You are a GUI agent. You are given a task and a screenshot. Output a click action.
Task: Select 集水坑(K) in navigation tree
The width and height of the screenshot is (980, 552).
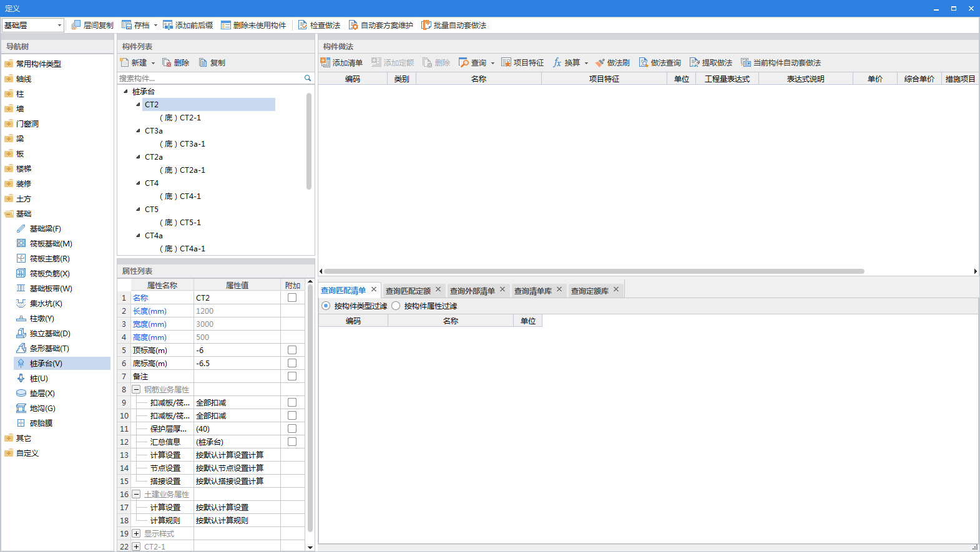point(46,304)
